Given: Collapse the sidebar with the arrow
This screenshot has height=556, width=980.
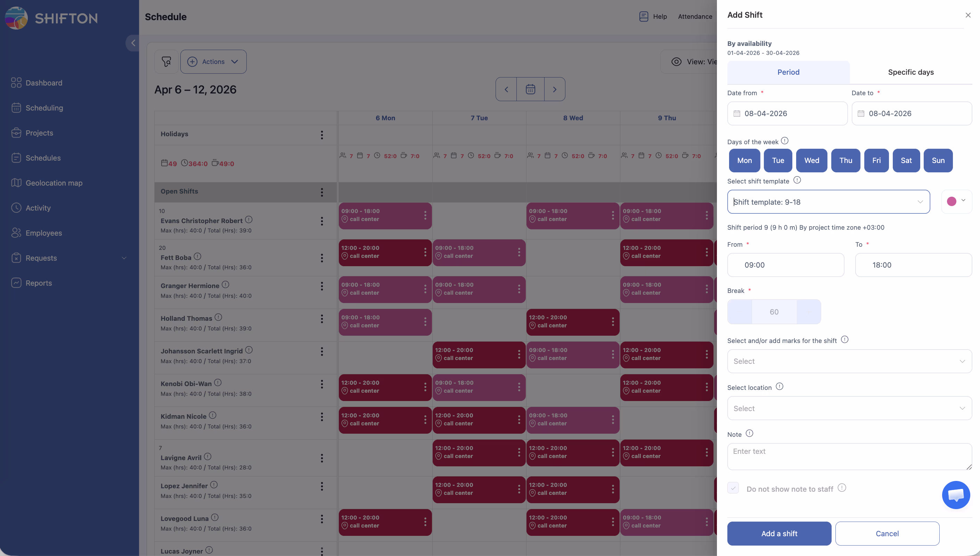Looking at the screenshot, I should (133, 43).
